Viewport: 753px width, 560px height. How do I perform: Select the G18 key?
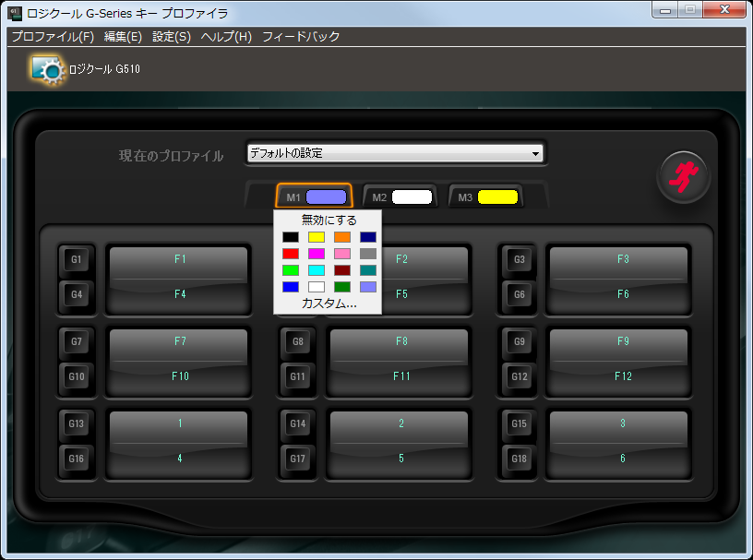tap(520, 459)
